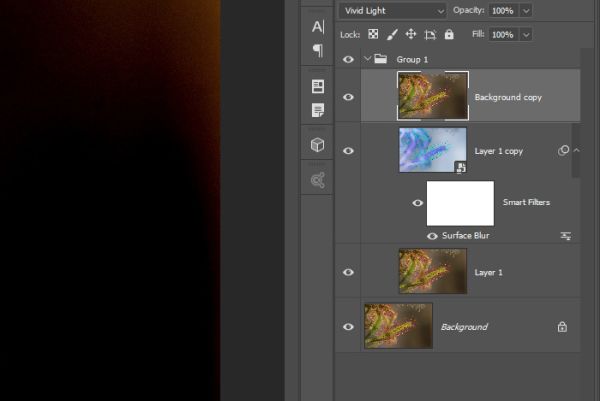Open Surface Blur filter blending options icon
600x401 pixels.
[x=566, y=236]
